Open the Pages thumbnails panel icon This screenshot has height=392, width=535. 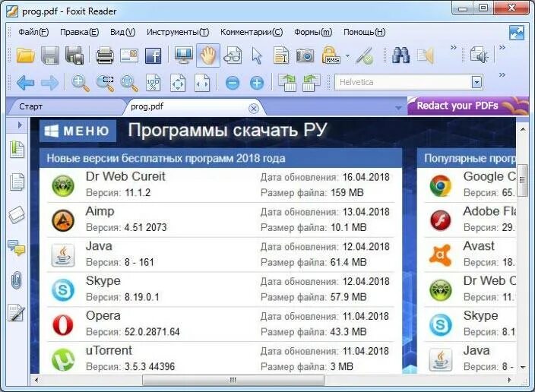[17, 182]
